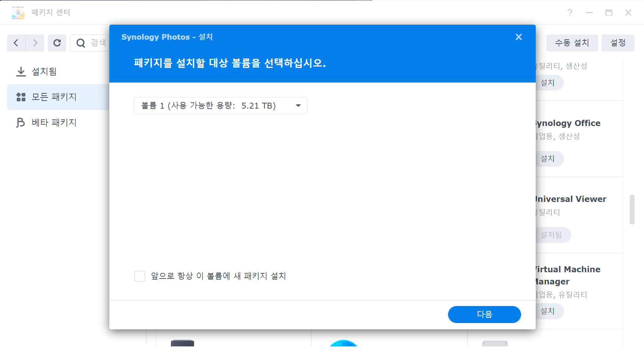Click the 설치 button above Synology Office

(x=549, y=83)
